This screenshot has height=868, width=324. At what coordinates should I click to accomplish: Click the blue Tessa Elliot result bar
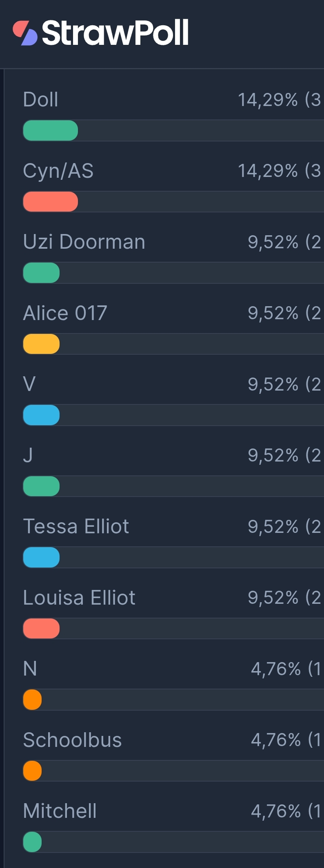(x=41, y=557)
